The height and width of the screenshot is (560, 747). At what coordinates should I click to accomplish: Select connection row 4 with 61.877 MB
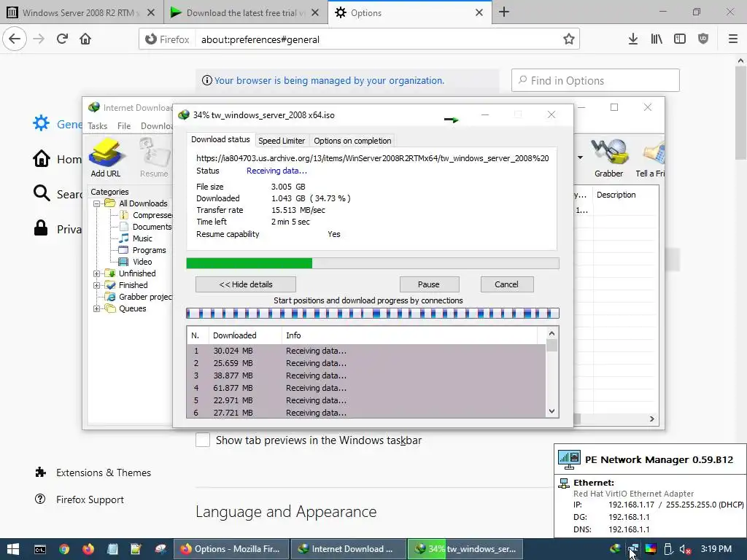coord(366,388)
